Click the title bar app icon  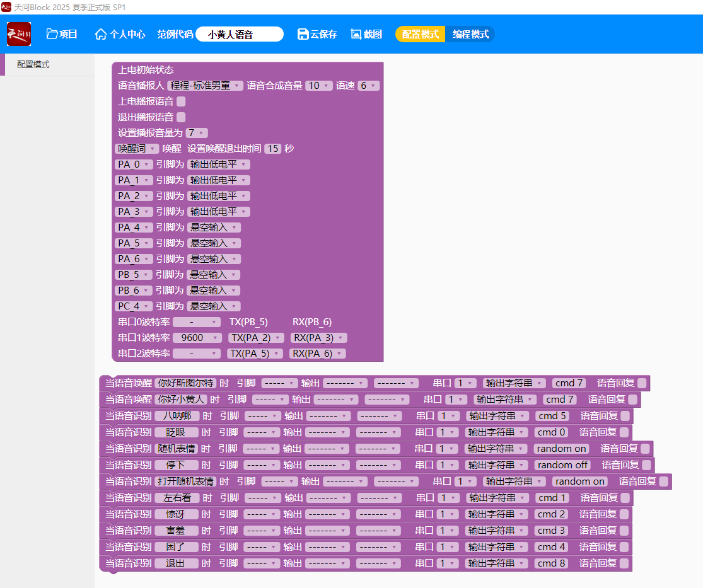click(6, 6)
